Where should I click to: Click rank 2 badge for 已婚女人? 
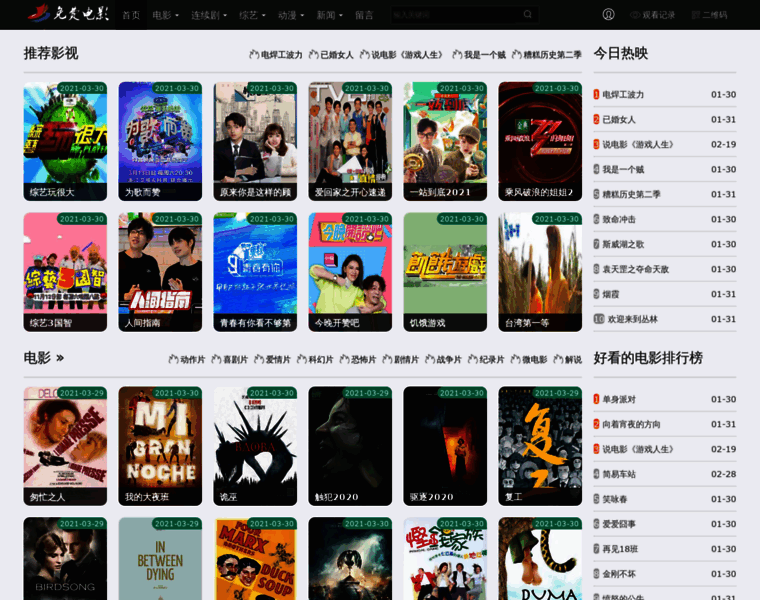click(596, 119)
